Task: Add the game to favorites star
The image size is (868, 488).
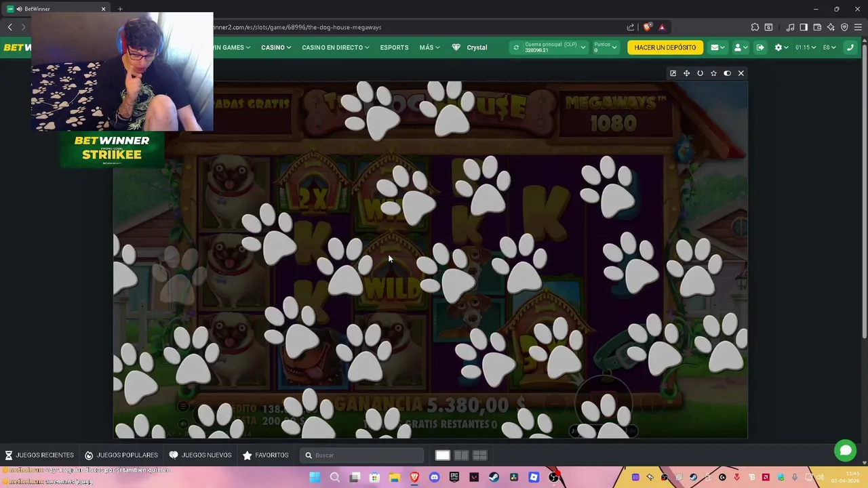Action: click(713, 73)
